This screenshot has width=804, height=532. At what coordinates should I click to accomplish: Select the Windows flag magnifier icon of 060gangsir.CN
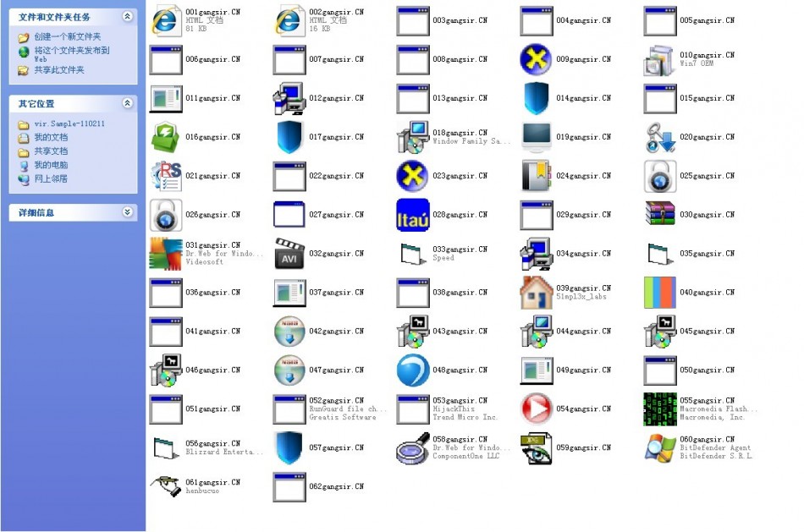tap(660, 448)
